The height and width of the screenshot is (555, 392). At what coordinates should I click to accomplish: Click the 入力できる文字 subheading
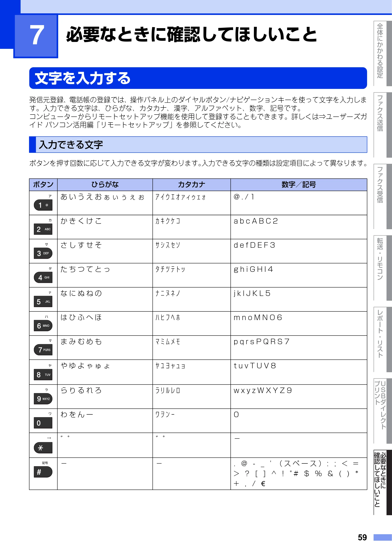(x=198, y=145)
